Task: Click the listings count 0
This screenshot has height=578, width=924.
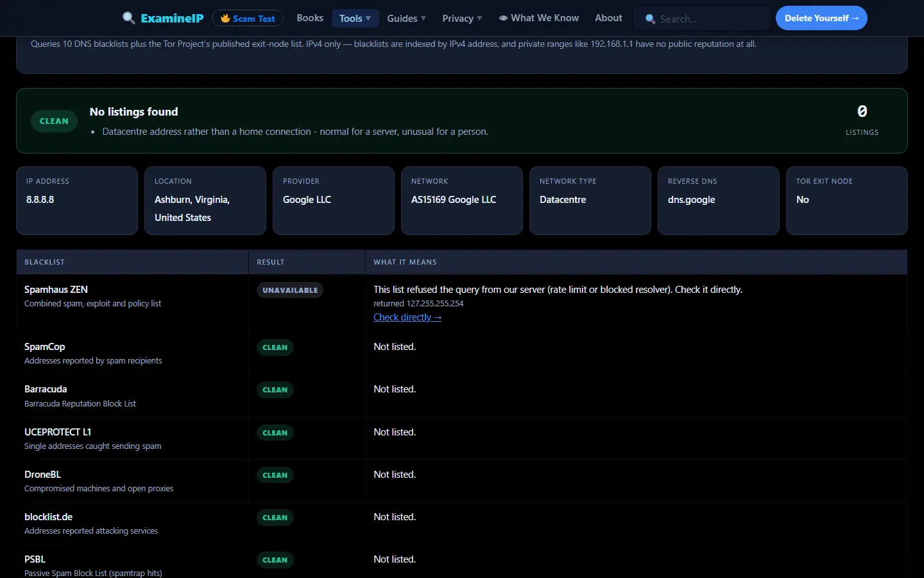Action: 862,111
